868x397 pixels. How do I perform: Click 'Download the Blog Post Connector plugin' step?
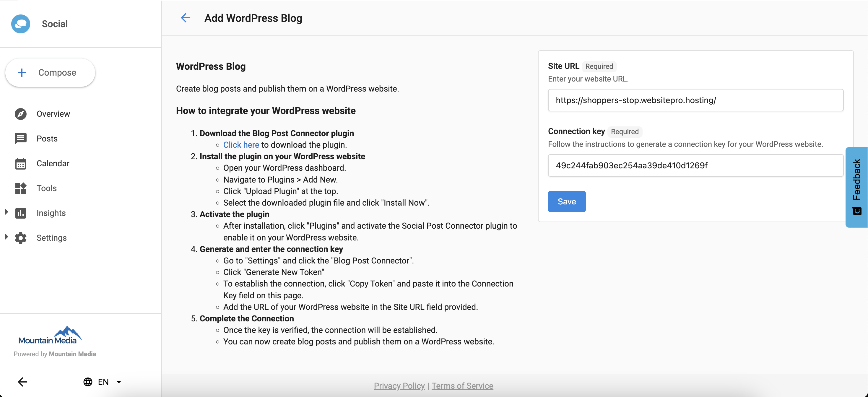[x=277, y=134]
